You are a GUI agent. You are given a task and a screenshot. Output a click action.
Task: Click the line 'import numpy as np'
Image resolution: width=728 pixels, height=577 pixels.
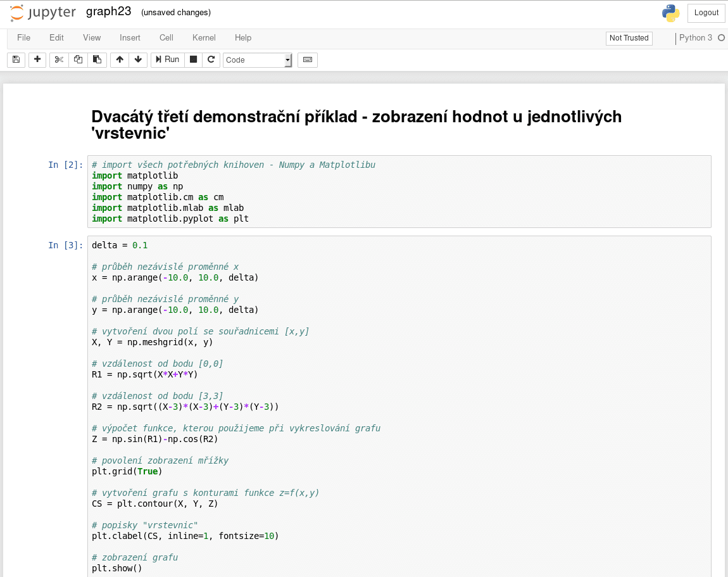coord(137,186)
